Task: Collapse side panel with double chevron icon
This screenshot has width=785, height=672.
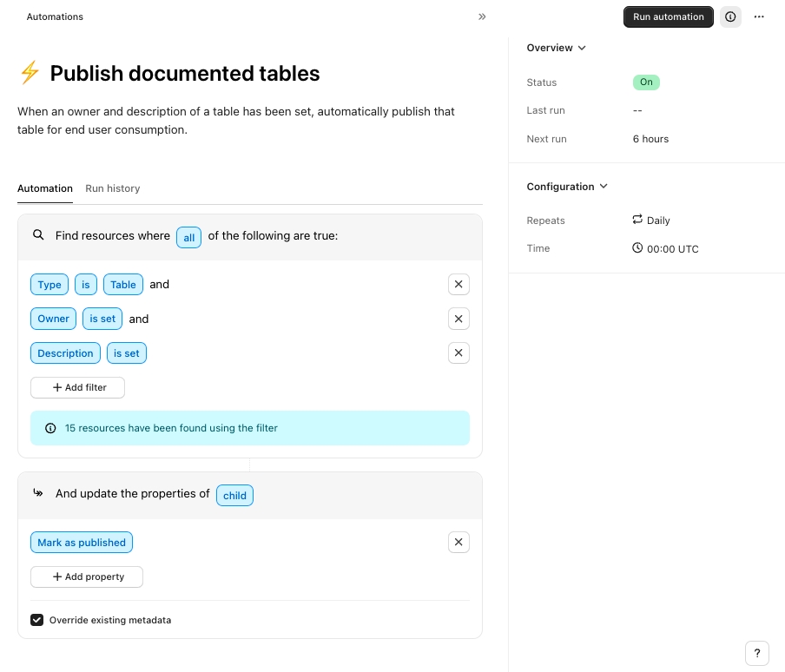Action: tap(482, 16)
